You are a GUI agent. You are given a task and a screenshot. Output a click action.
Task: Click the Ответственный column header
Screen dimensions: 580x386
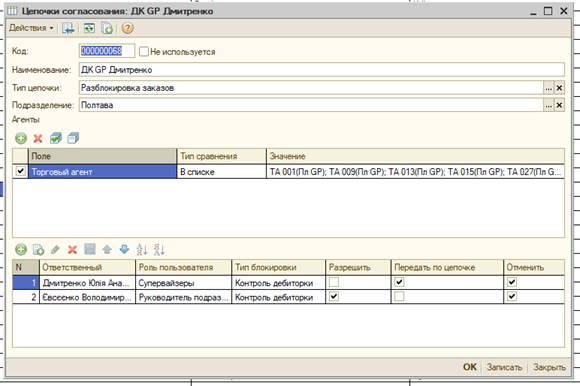tap(87, 267)
